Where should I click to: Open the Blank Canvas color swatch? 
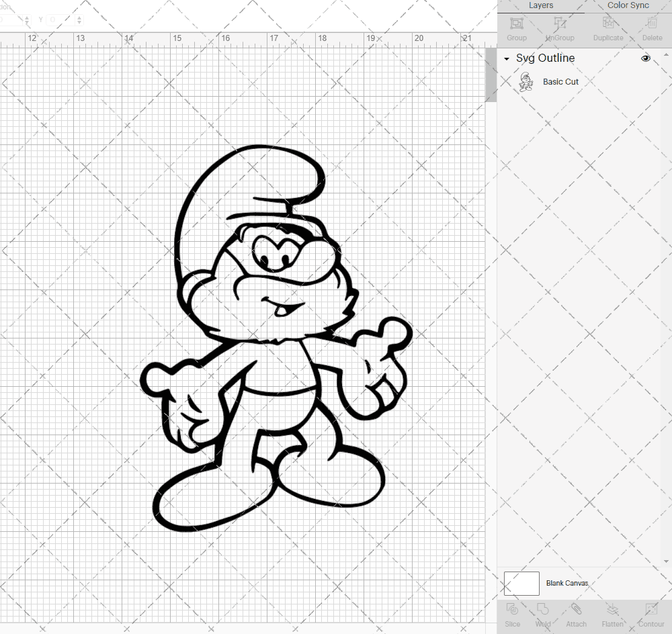point(521,583)
